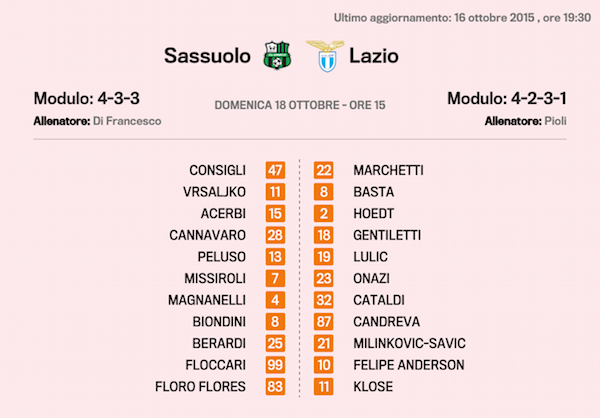Viewport: 600px width, 418px height.
Task: Click the Modulo 4-2-3-1 formation label
Action: point(507,99)
